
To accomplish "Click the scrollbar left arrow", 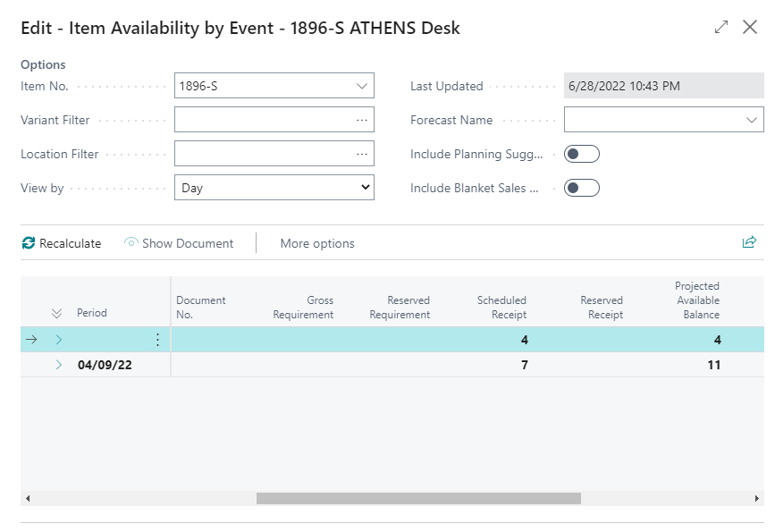I will pos(28,498).
